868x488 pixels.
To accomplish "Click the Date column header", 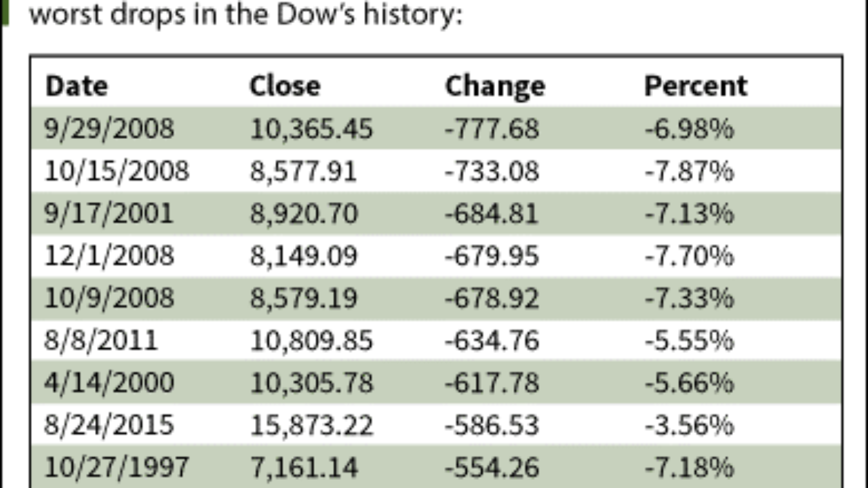I will (x=76, y=86).
